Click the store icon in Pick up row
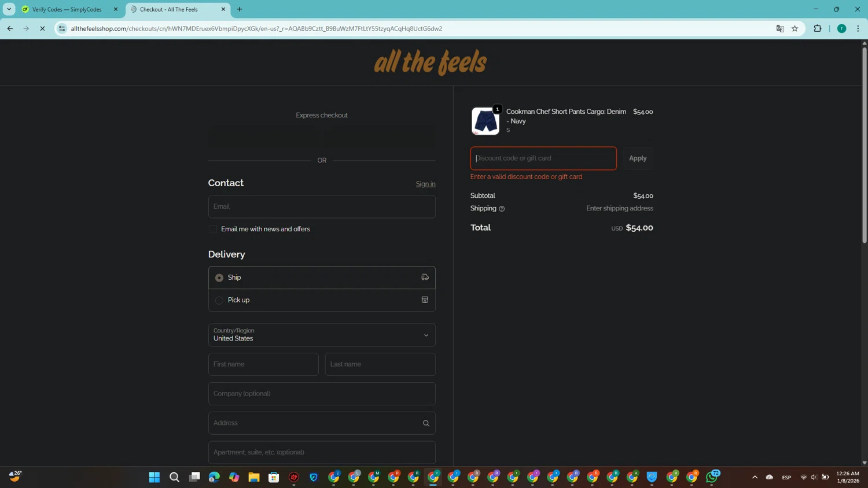 (x=425, y=300)
